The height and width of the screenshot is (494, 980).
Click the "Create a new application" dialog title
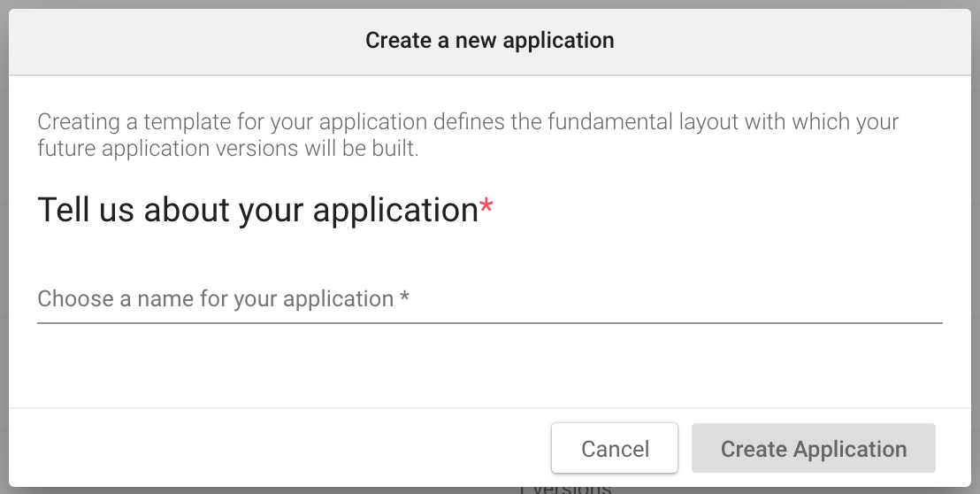tap(489, 41)
